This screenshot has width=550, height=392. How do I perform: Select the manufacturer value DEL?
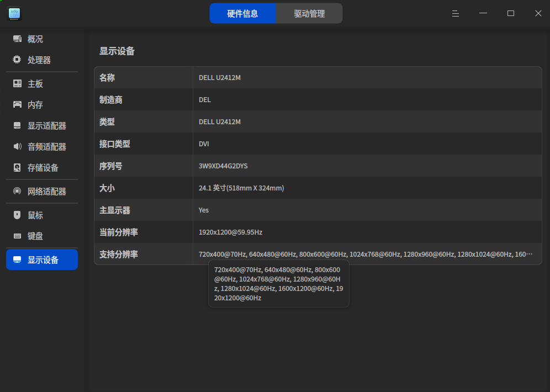tap(205, 100)
